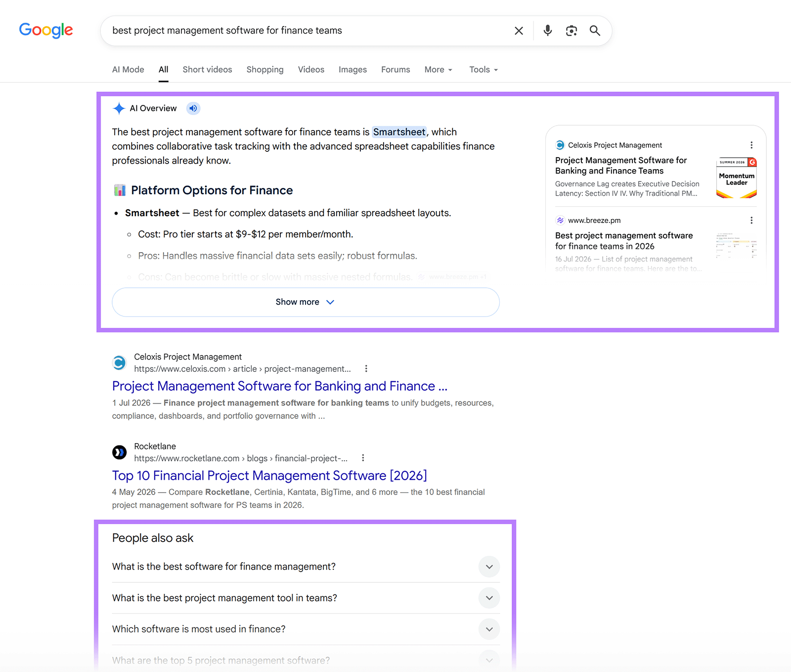This screenshot has height=672, width=791.
Task: Play AI Overview audio with the speaker icon
Action: click(193, 108)
